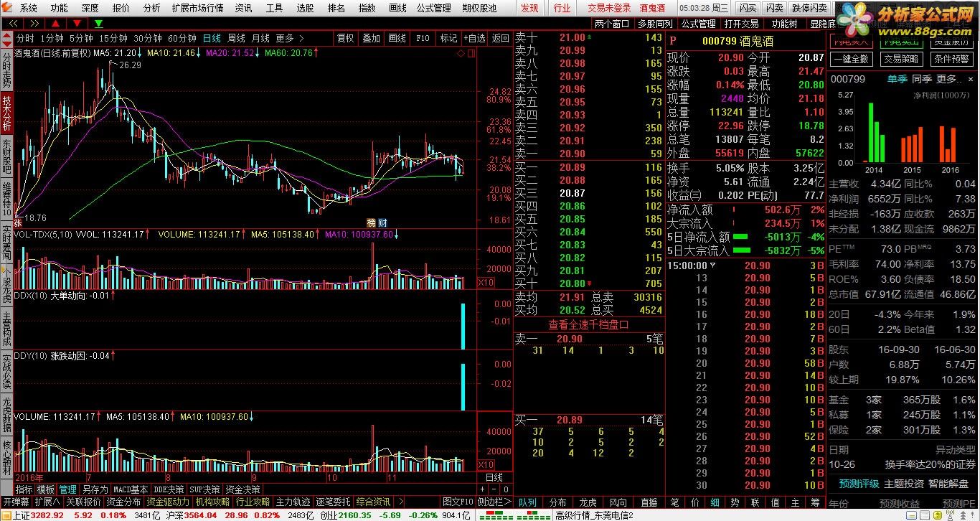The image size is (980, 521).
Task: Select the 主题投资 tab
Action: pos(903,484)
